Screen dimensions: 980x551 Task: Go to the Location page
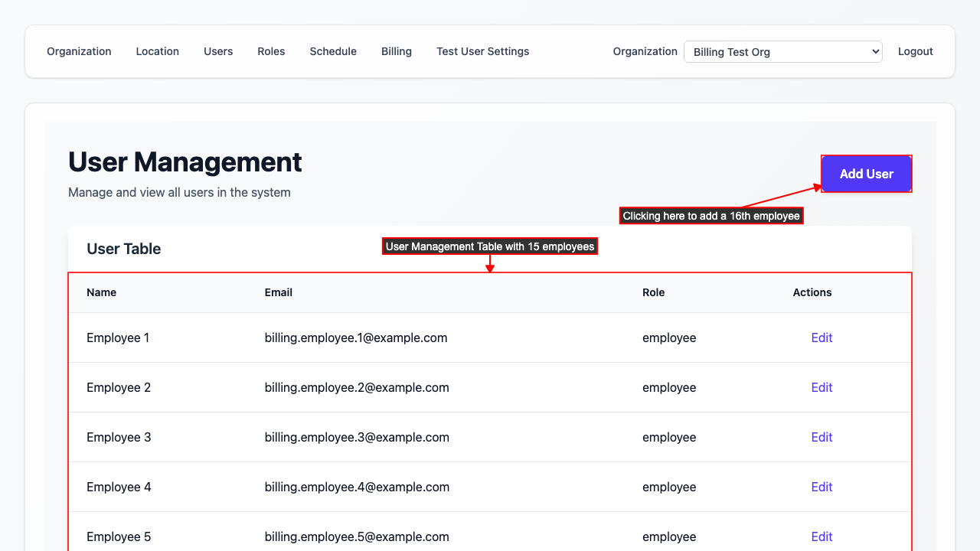(x=157, y=51)
